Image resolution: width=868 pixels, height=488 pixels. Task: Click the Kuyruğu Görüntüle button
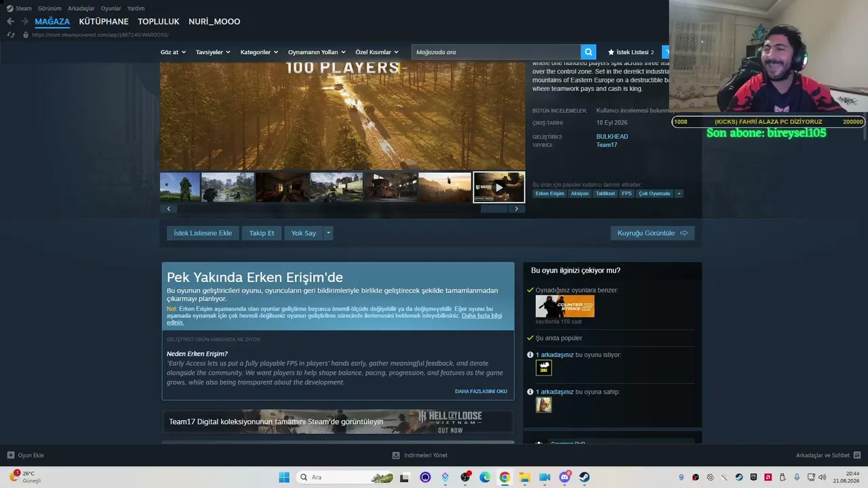pos(652,233)
